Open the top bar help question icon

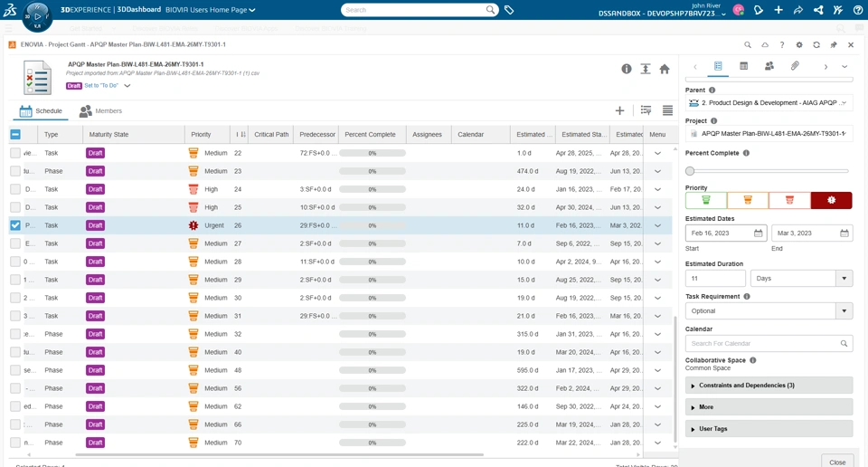858,10
